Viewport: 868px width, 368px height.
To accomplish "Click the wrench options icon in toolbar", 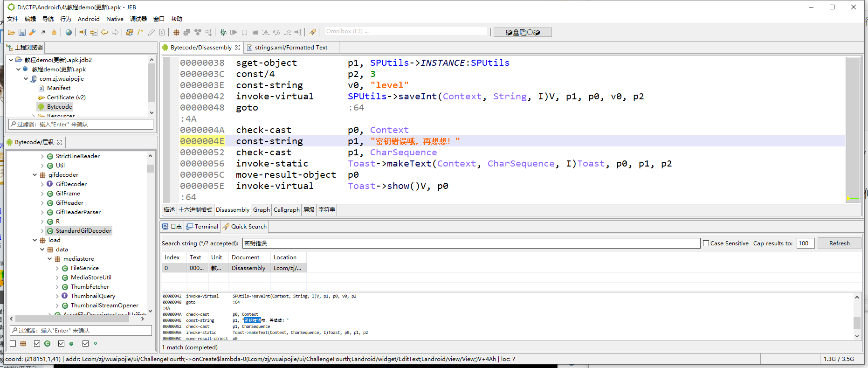I will [x=33, y=32].
